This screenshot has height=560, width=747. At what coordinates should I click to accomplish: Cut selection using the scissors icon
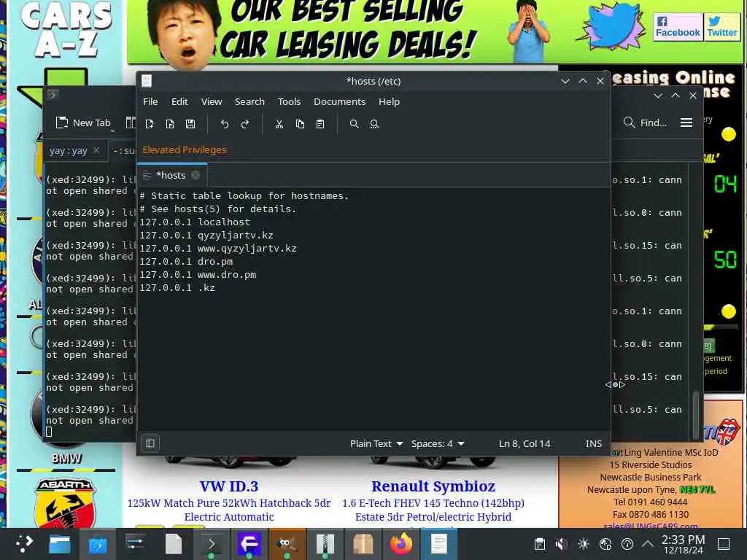279,124
